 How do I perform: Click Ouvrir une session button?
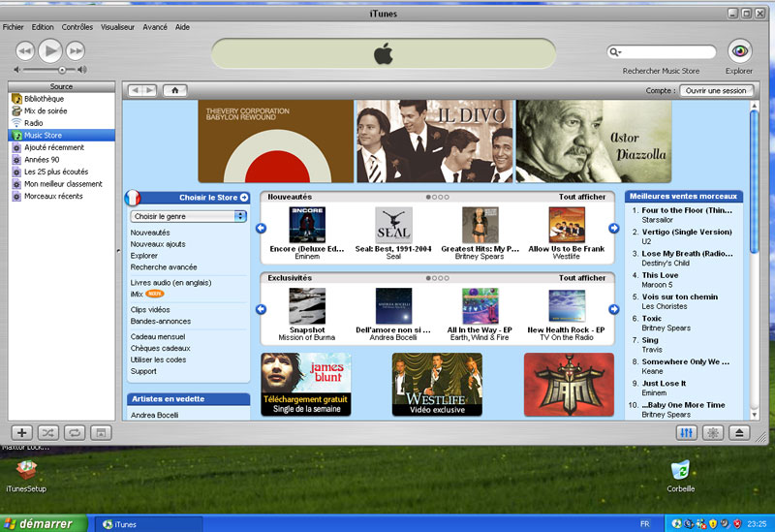[716, 90]
